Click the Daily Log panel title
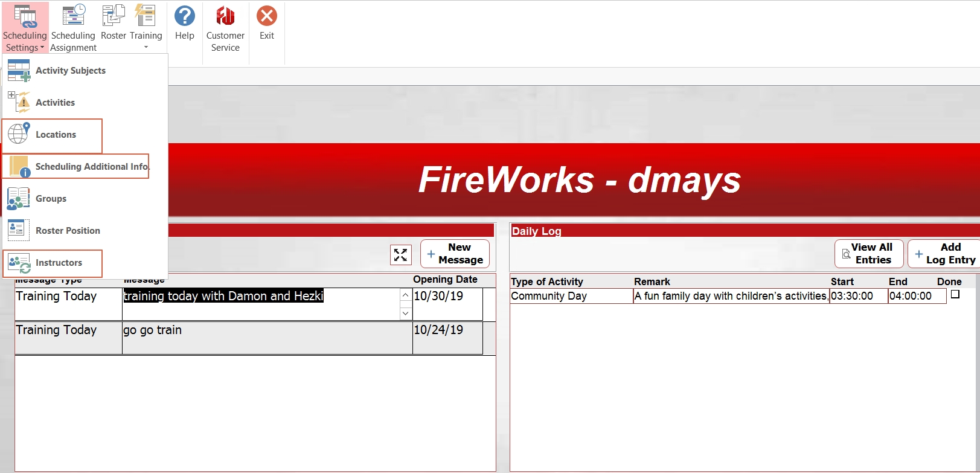Viewport: 980px width, 473px height. 537,231
